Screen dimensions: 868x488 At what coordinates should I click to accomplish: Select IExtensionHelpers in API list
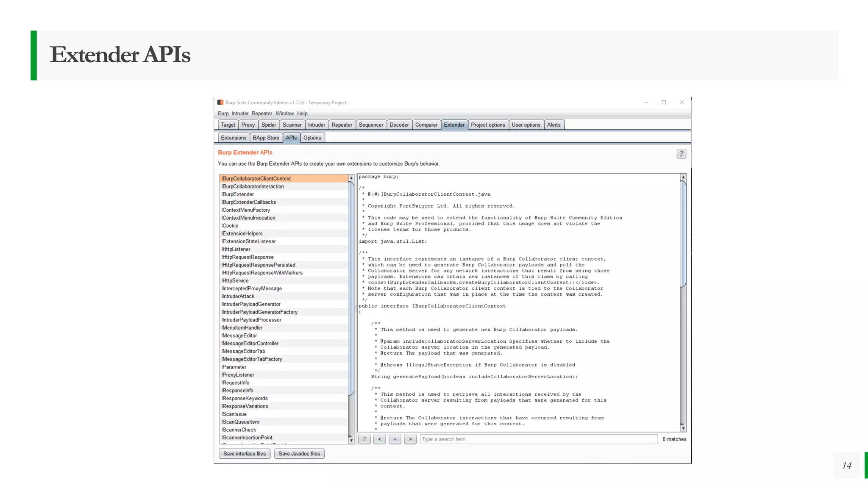[x=284, y=233]
